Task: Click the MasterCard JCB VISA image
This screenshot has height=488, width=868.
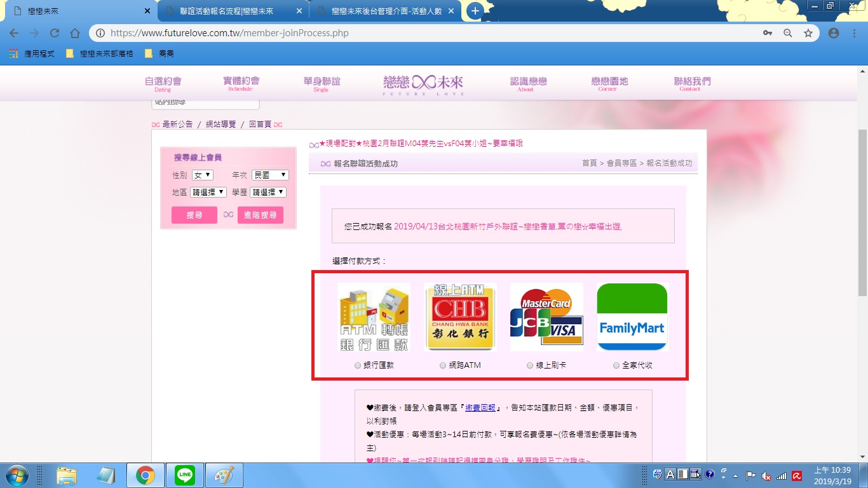Action: point(546,317)
